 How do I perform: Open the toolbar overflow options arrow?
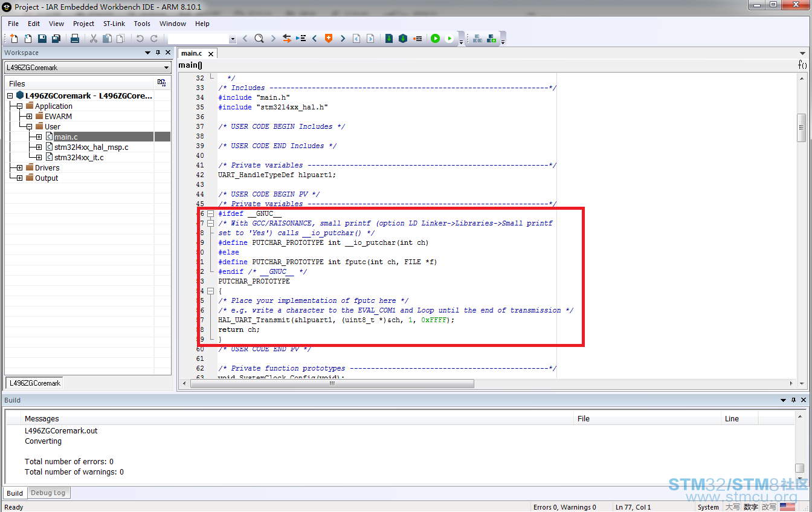pyautogui.click(x=461, y=42)
